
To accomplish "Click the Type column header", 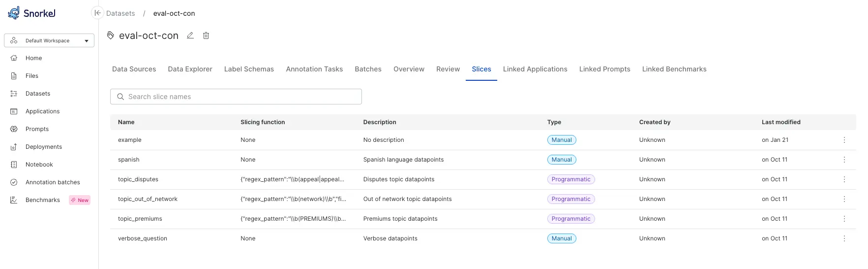I will click(554, 122).
